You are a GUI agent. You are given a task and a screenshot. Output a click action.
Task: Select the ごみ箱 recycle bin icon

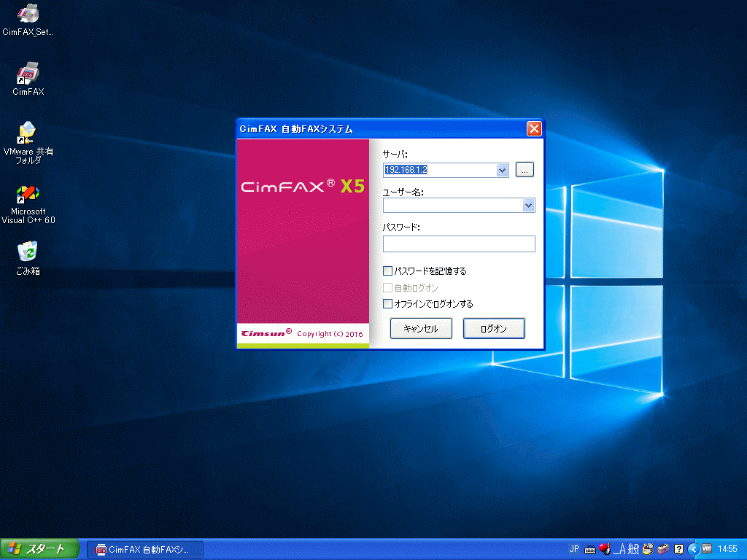(28, 259)
